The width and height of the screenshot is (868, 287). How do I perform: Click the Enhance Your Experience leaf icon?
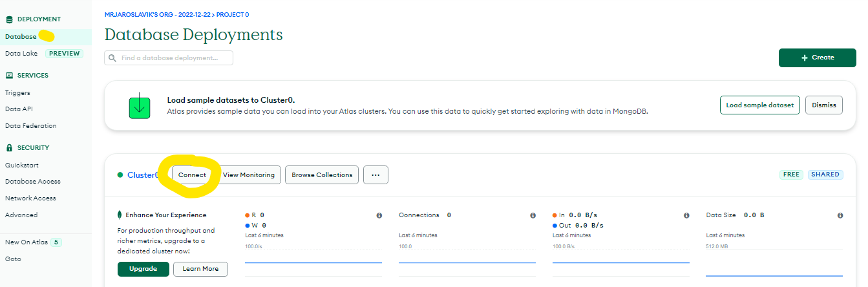click(120, 215)
